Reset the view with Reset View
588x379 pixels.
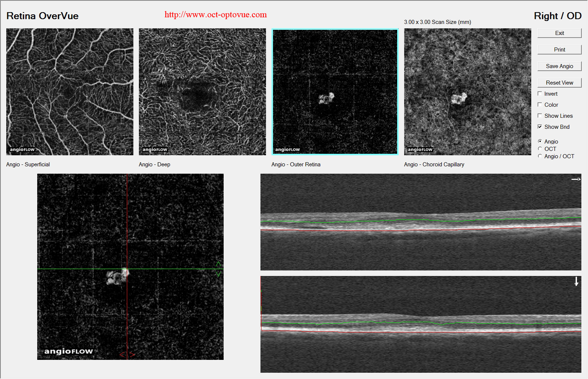tap(559, 83)
